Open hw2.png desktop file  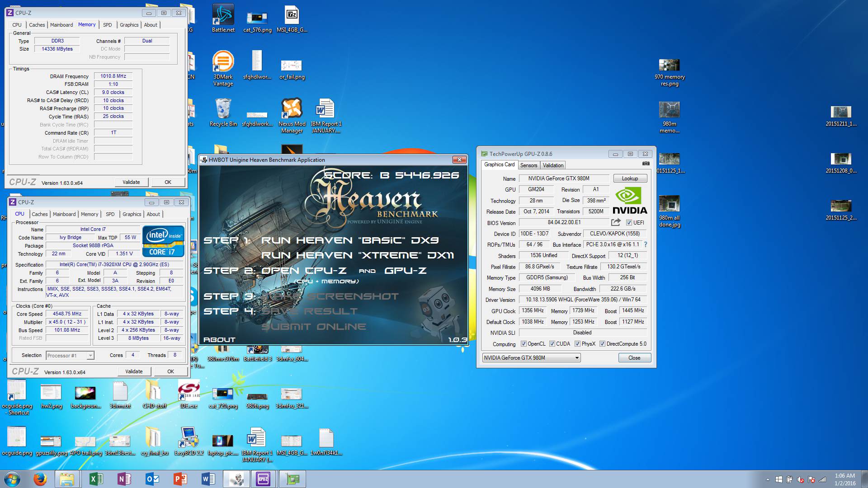(51, 396)
